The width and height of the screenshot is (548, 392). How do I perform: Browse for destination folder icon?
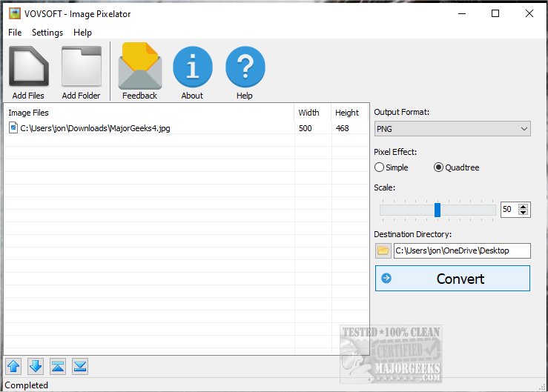383,250
